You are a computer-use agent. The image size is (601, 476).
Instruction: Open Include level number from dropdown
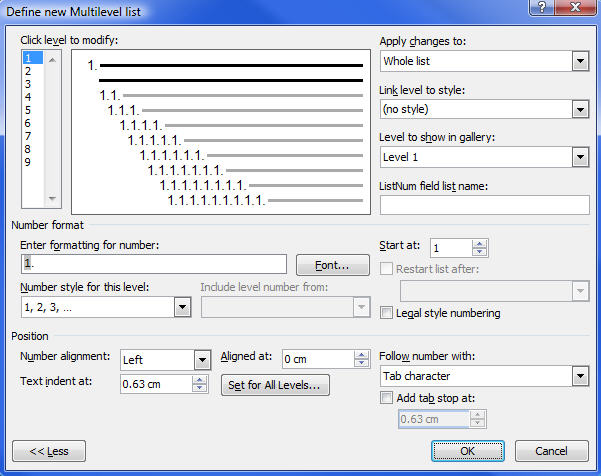click(x=361, y=307)
